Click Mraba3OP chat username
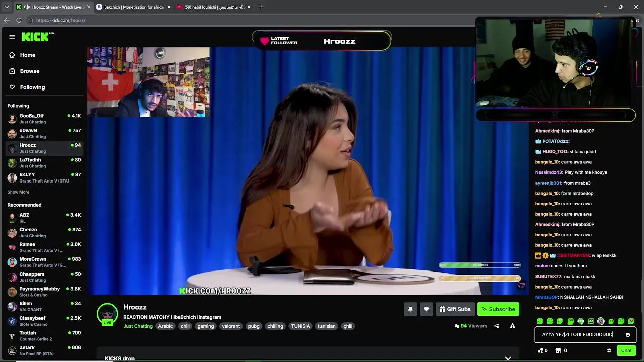 547,297
